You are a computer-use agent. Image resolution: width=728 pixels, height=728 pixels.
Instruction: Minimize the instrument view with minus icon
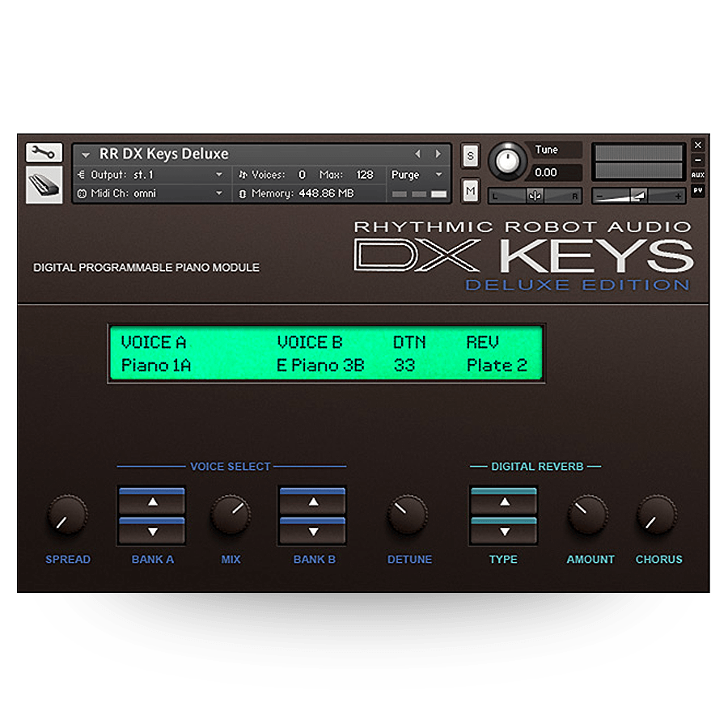[698, 160]
